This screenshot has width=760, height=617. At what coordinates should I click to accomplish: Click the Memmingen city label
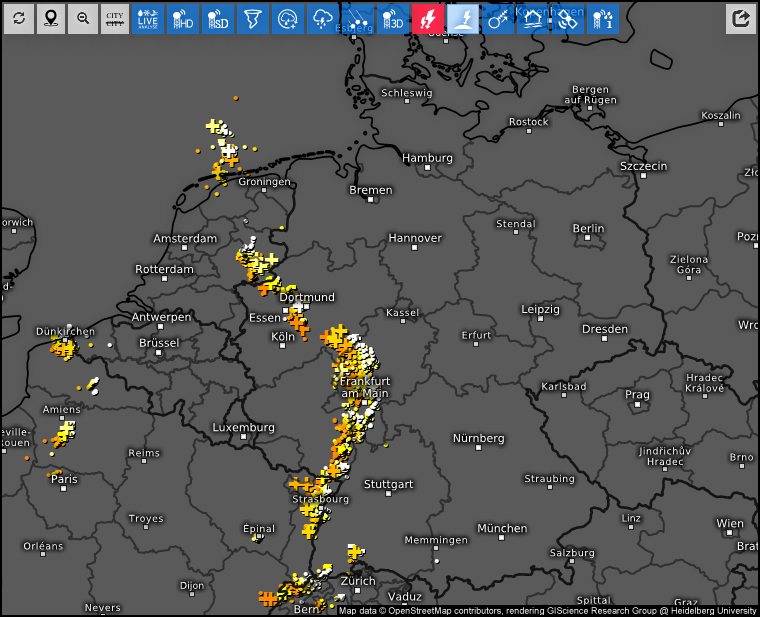(436, 540)
